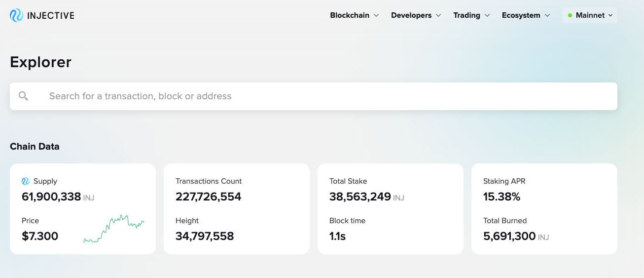Click the green Mainnet status dot
The width and height of the screenshot is (644, 278).
570,15
